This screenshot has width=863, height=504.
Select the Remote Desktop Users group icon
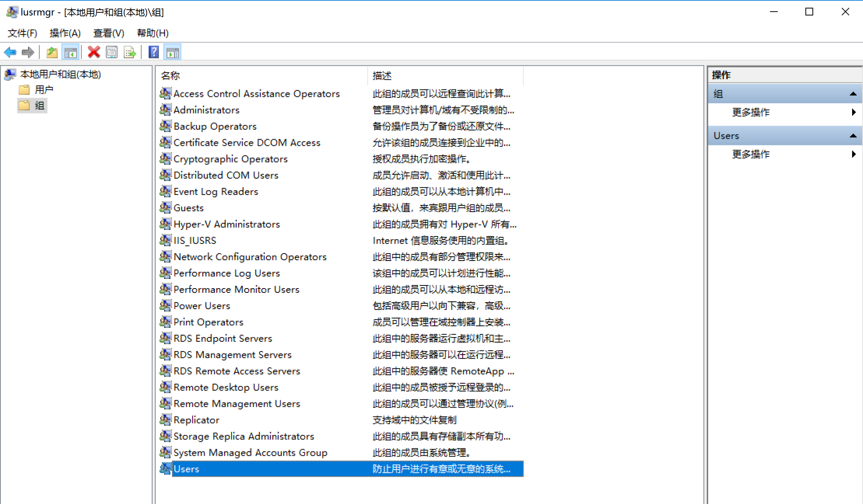[x=165, y=387]
